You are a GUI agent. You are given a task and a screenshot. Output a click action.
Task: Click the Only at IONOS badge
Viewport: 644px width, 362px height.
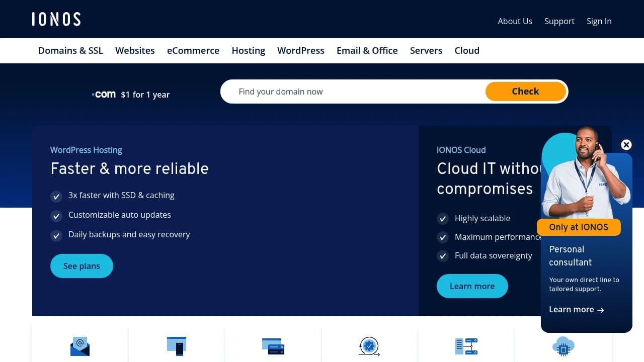click(579, 227)
